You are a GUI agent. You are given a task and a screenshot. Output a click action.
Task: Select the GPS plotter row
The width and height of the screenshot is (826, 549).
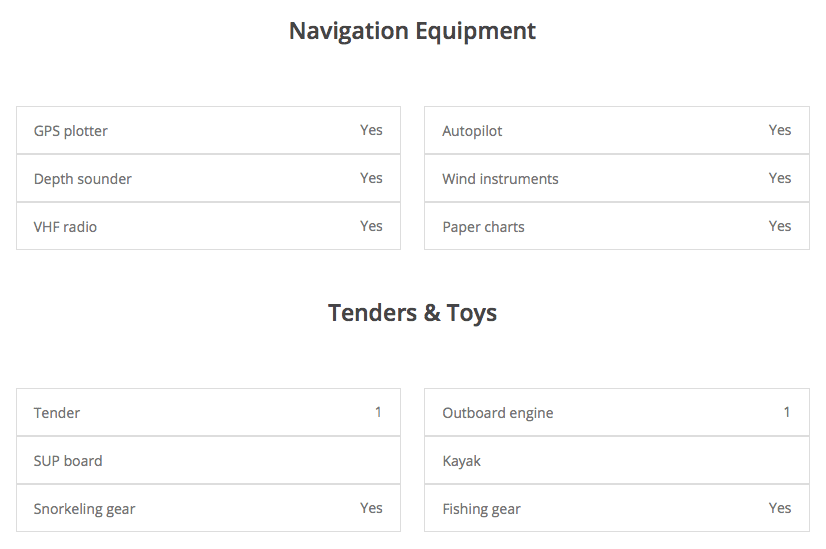[x=208, y=131]
